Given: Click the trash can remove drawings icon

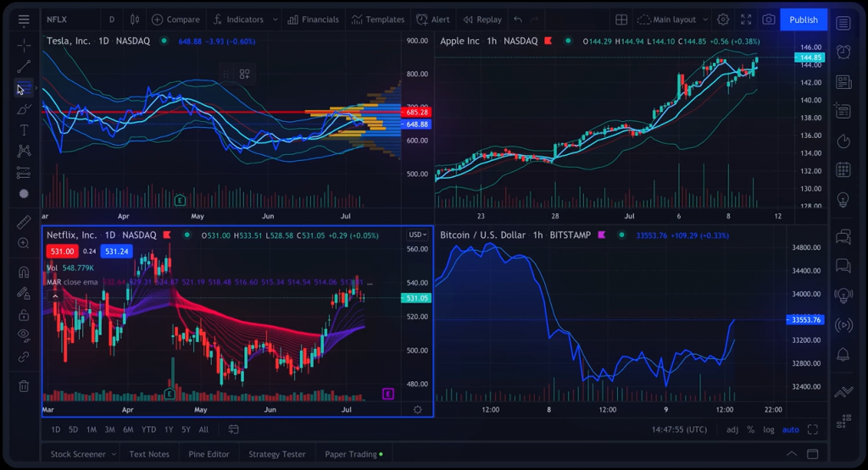Looking at the screenshot, I should (x=24, y=386).
